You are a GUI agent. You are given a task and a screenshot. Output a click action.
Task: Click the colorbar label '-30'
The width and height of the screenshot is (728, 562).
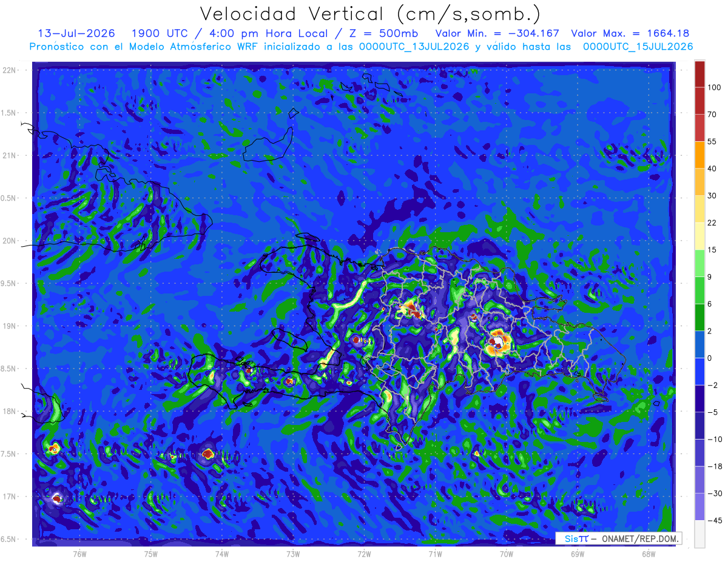click(x=714, y=493)
